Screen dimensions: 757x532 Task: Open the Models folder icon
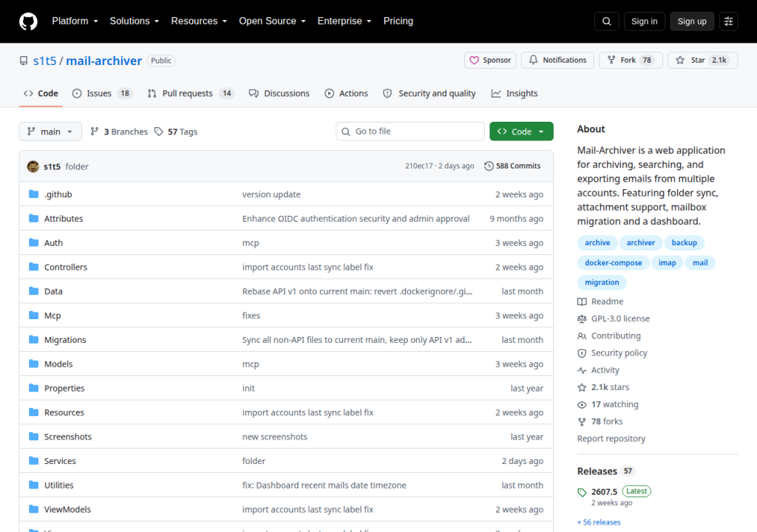33,364
